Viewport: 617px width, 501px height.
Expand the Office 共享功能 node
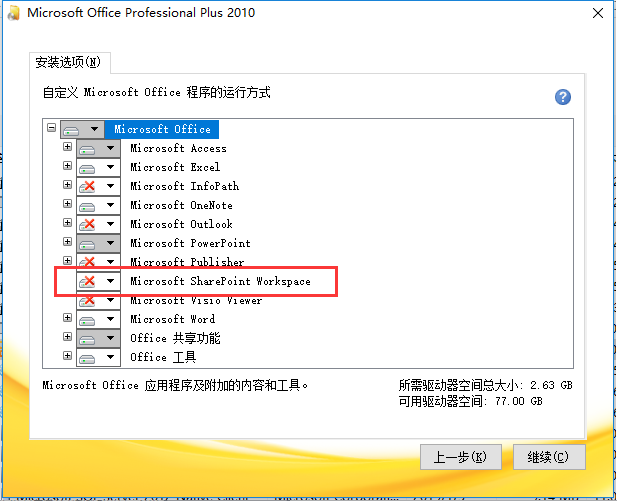click(x=67, y=336)
